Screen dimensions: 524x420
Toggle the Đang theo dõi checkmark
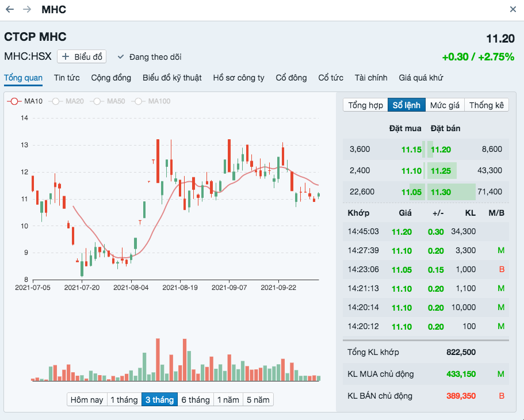point(121,57)
